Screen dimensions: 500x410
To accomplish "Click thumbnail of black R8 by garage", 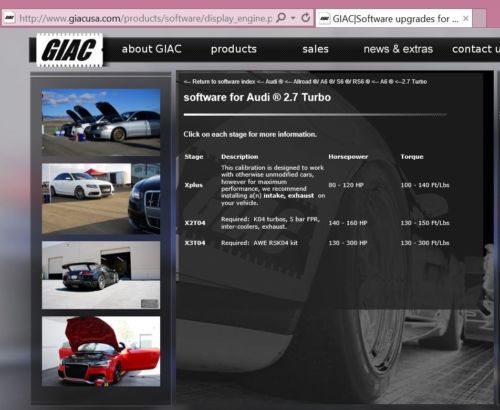I will coord(101,275).
